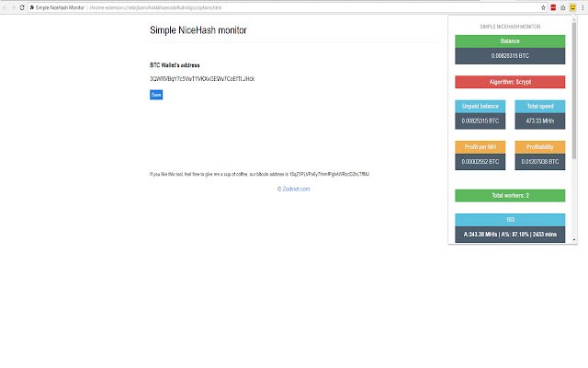This screenshot has height=368, width=588.
Task: Click unpaid balance value 0.00825315 BTC
Action: (x=480, y=121)
